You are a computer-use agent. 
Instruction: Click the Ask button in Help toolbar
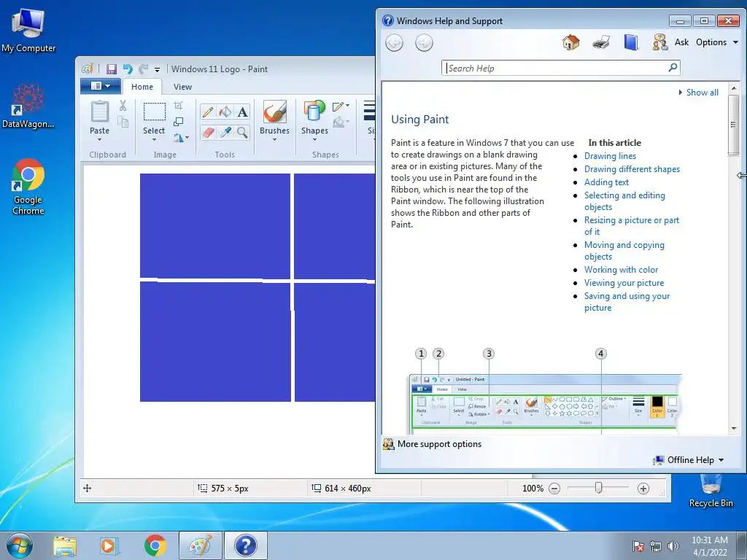[671, 42]
